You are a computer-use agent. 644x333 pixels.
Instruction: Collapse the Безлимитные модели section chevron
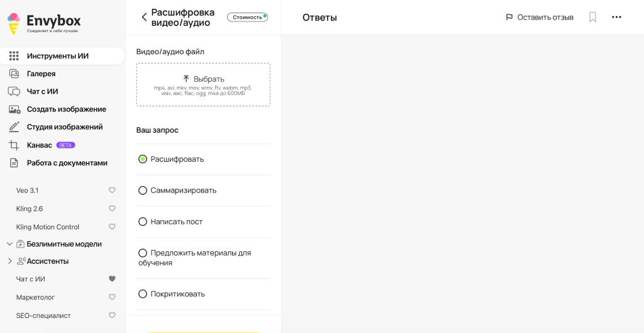(x=10, y=244)
